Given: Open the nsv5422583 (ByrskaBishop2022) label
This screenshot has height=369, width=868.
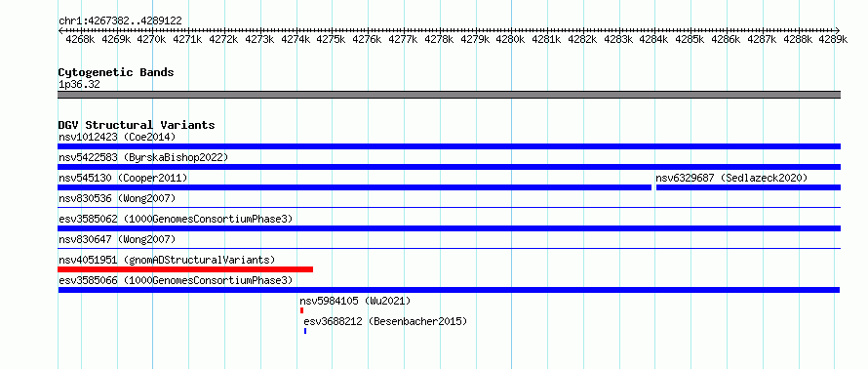Looking at the screenshot, I should pos(143,157).
